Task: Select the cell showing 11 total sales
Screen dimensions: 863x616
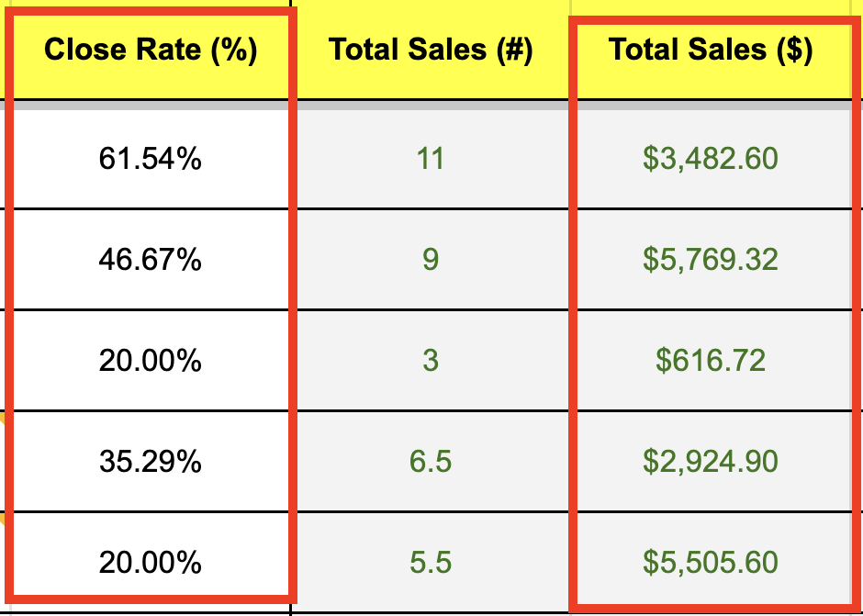Action: click(x=431, y=160)
